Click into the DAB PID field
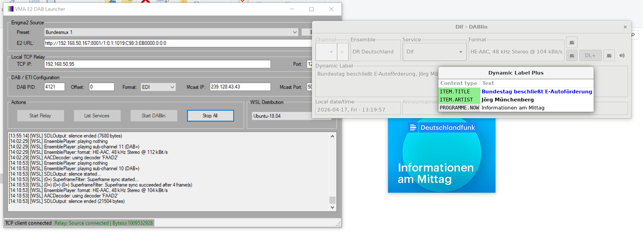The width and height of the screenshot is (644, 235). 54,87
